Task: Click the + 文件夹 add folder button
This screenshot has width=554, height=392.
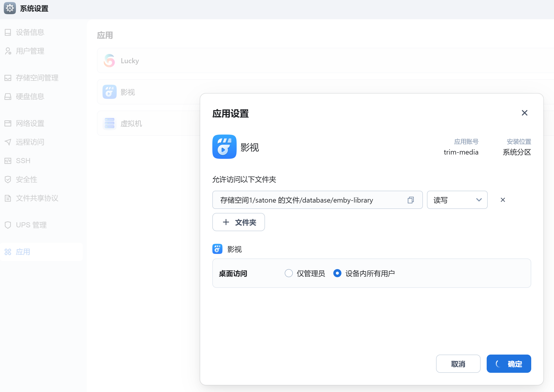Action: [x=238, y=222]
